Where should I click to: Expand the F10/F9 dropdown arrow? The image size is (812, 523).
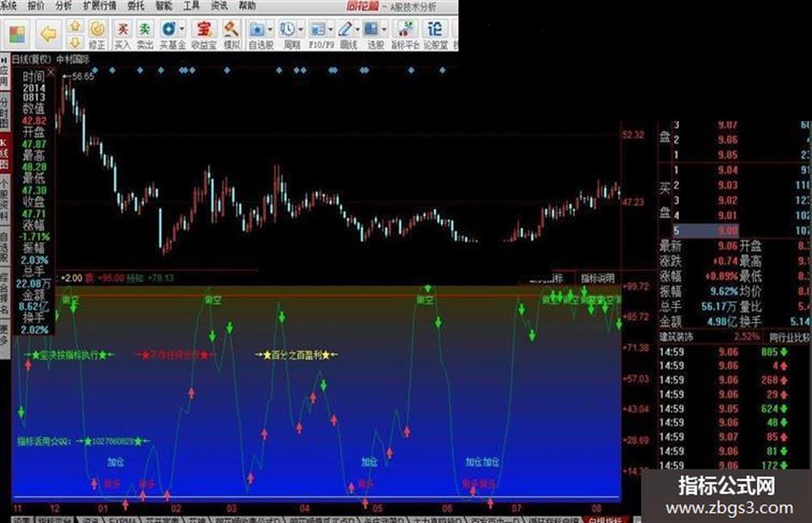(x=331, y=29)
